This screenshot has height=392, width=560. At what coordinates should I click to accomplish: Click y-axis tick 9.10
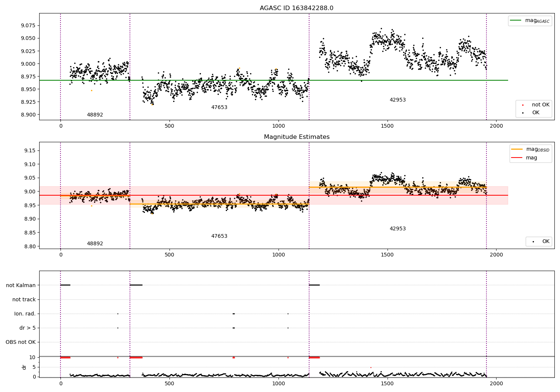click(x=30, y=164)
